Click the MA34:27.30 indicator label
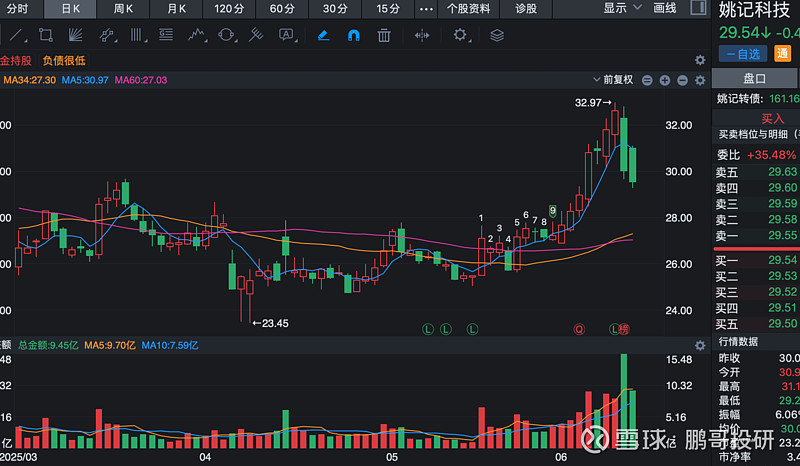The width and height of the screenshot is (800, 466). 30,80
